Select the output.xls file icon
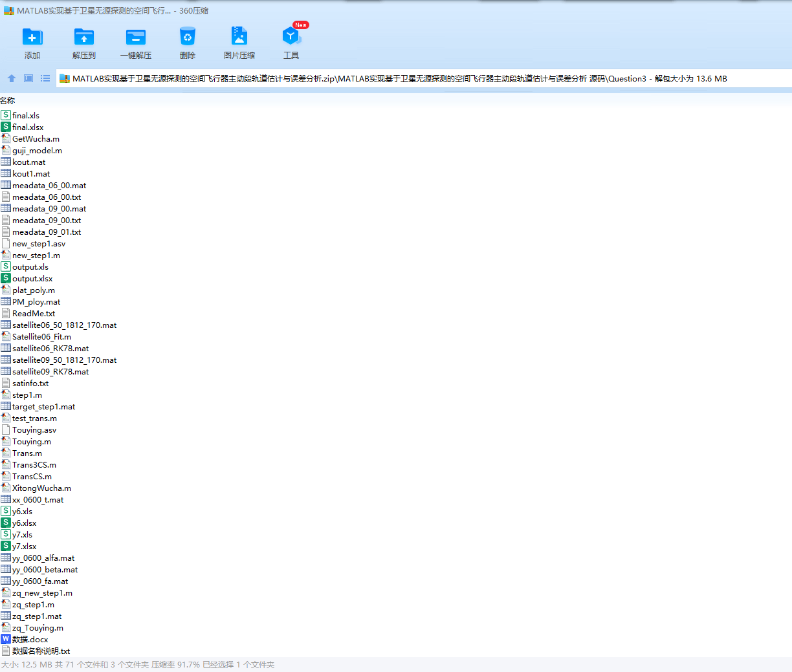 6,266
